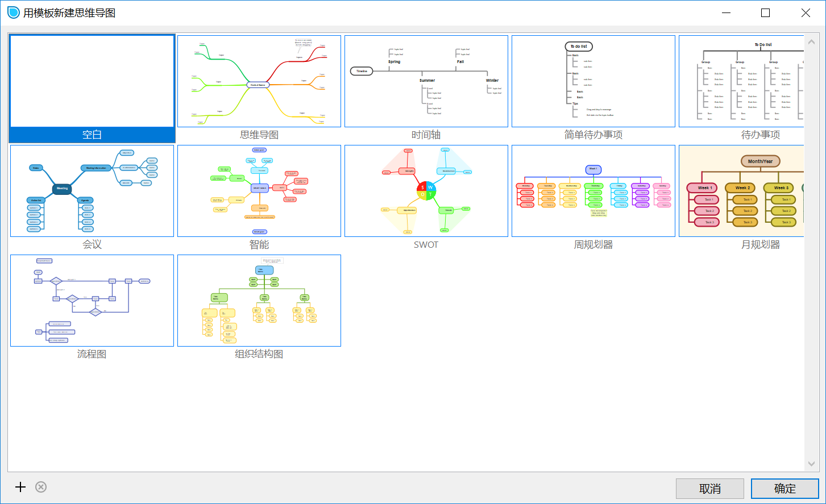This screenshot has height=504, width=826.
Task: Maximize the template dialog window
Action: pos(766,13)
